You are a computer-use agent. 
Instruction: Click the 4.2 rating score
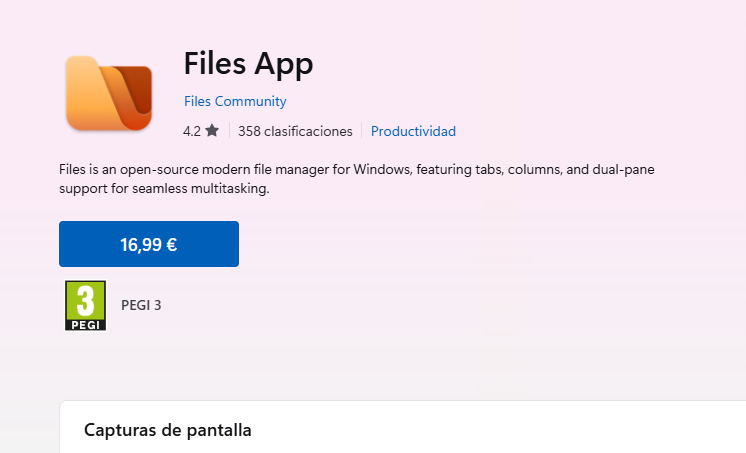pos(192,131)
